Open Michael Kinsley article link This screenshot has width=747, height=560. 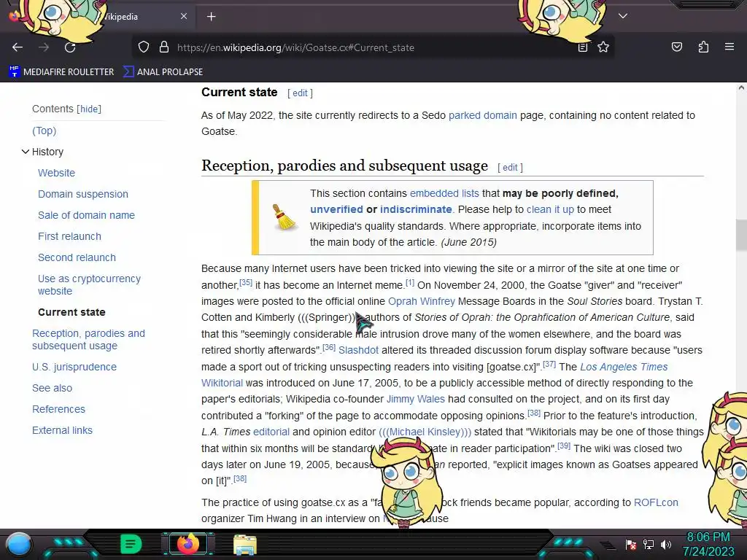point(425,432)
